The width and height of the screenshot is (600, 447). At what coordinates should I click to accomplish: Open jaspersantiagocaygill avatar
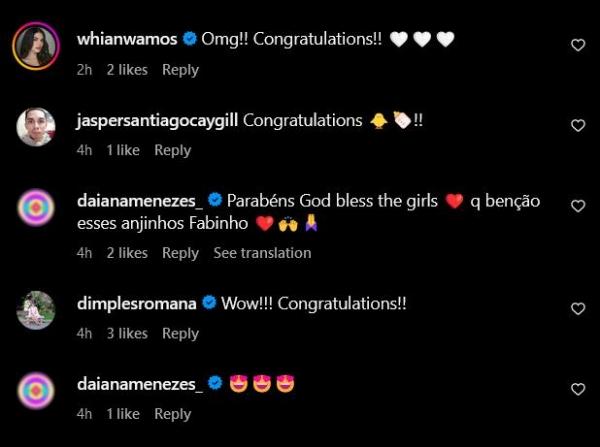(36, 127)
